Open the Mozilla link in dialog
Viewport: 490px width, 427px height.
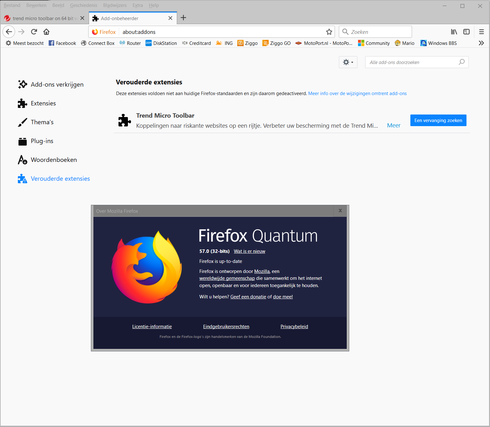pyautogui.click(x=262, y=271)
